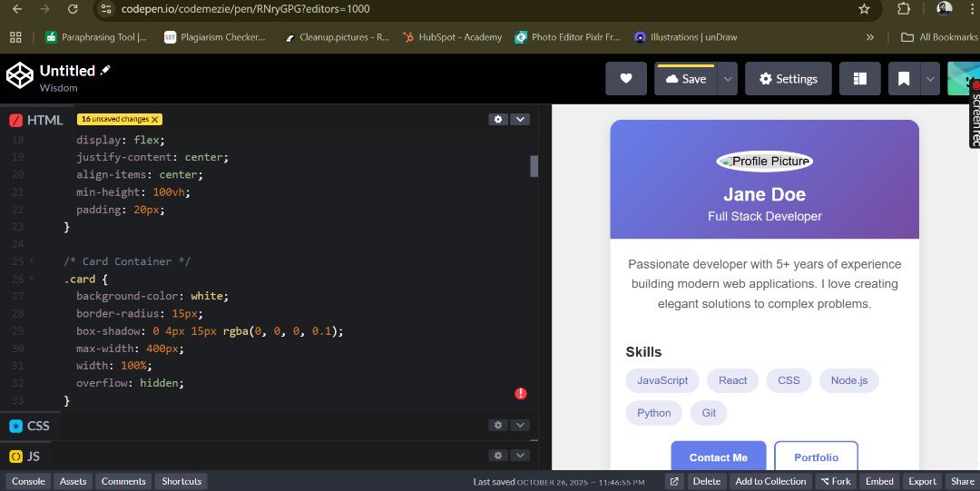
Task: Click the red error indicator in HTML editor
Action: click(521, 393)
